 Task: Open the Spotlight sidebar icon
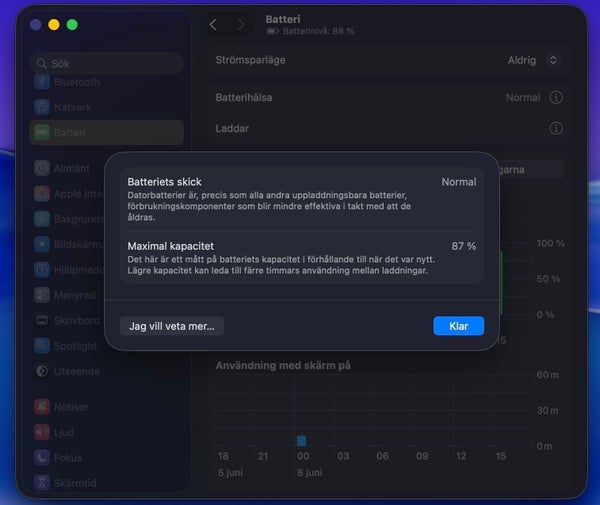(x=42, y=346)
